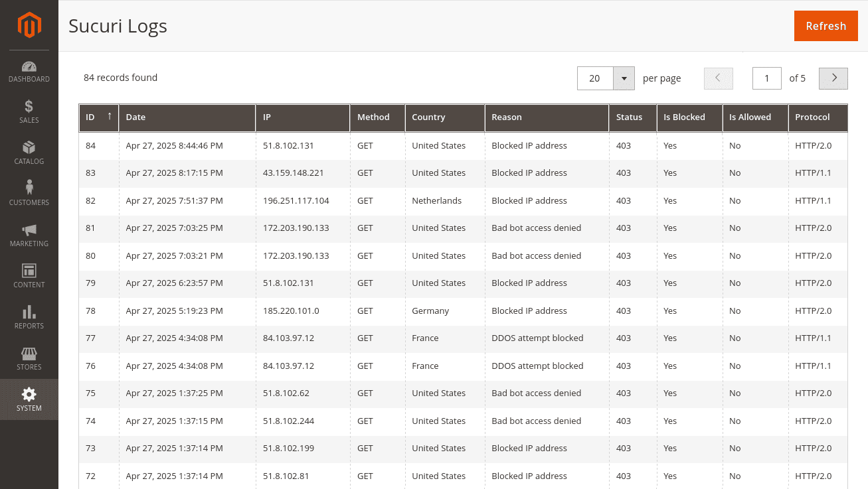Click 'No' Is Allowed in row 72
The image size is (868, 489).
point(735,476)
